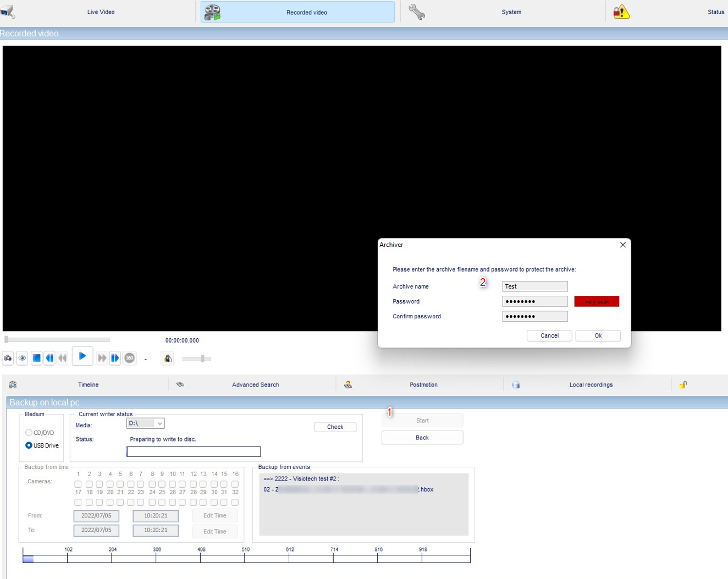Screen dimensions: 728x579
Task: Start video playback with the play button
Action: pos(82,356)
